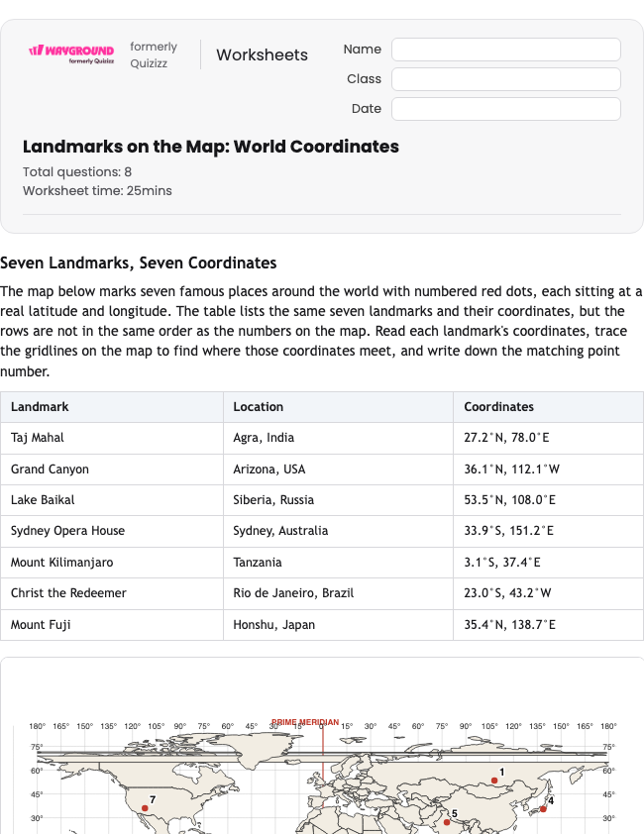Viewport: 644px width, 834px height.
Task: Click the 'Arizona, USA' location cell
Action: click(338, 469)
